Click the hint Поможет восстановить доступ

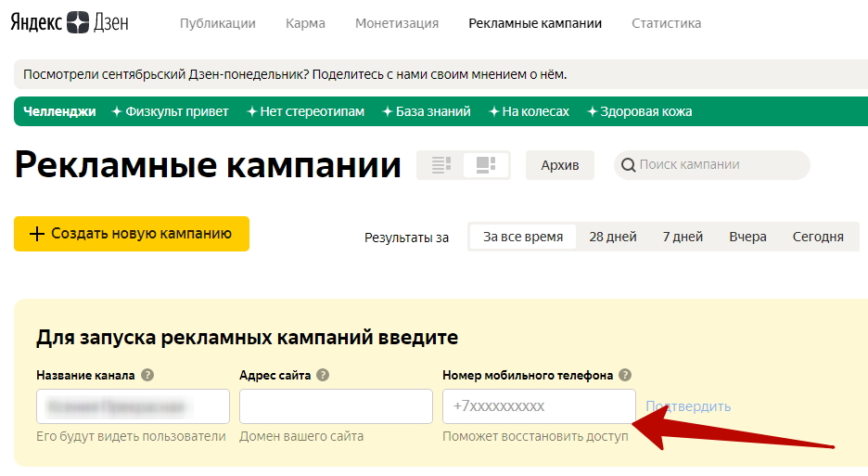point(535,437)
